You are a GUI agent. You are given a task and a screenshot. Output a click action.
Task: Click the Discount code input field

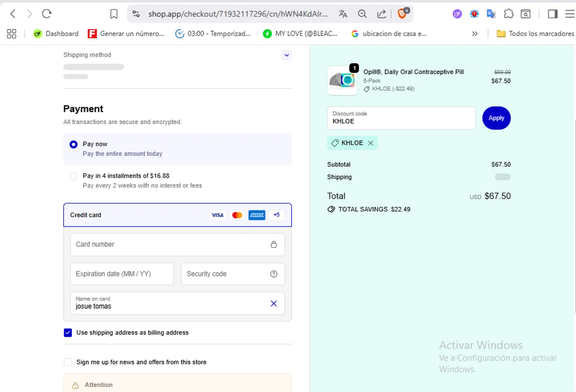point(401,118)
